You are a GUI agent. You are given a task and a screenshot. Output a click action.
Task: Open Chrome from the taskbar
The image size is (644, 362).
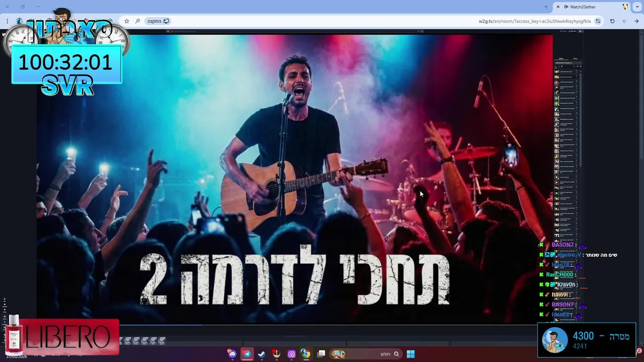point(305,354)
